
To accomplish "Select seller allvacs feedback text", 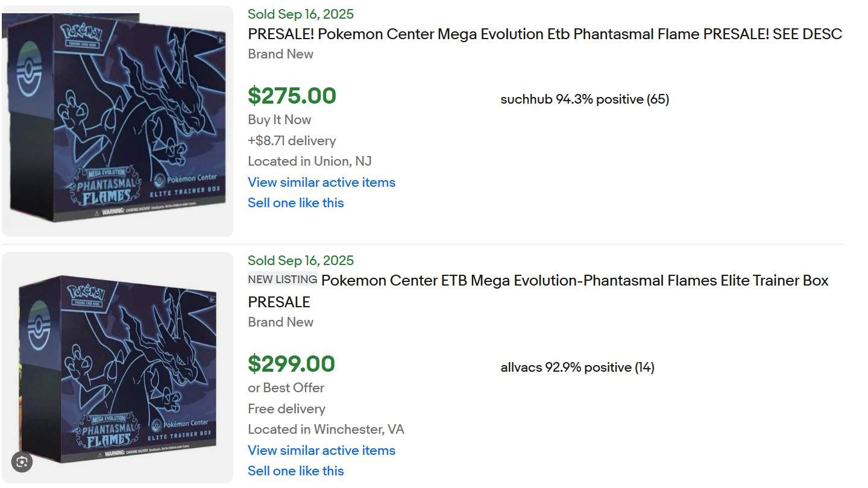I will 577,368.
